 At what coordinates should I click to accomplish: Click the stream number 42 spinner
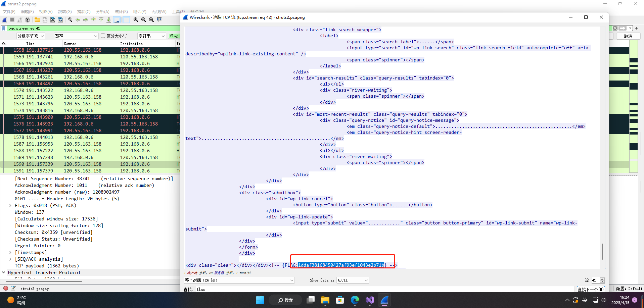tap(598, 280)
